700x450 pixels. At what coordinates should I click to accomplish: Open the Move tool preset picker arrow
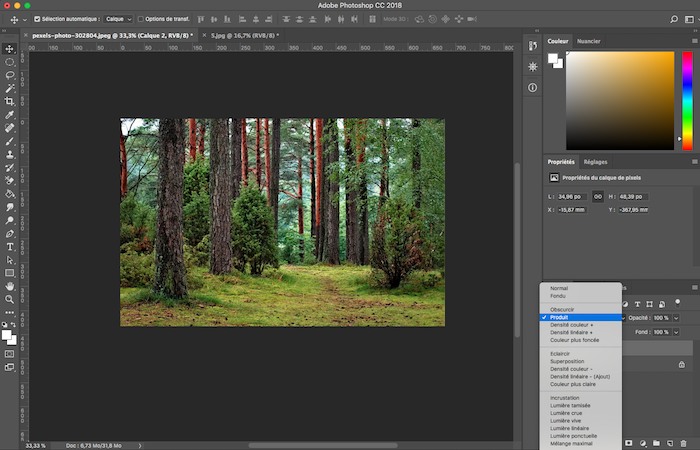[25, 20]
